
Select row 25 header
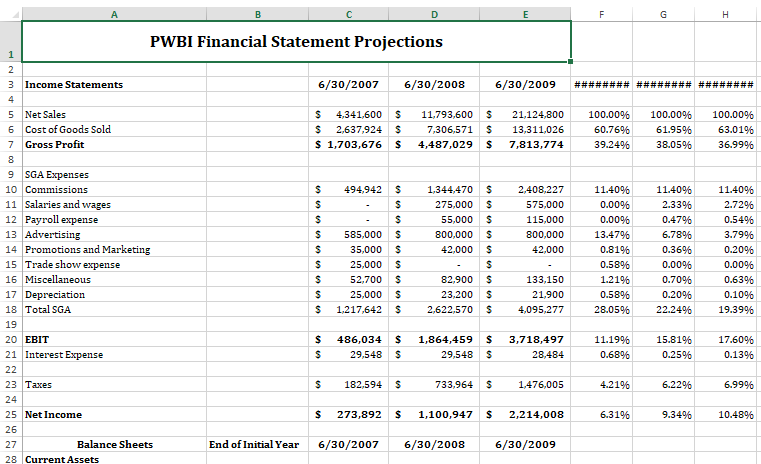11,414
